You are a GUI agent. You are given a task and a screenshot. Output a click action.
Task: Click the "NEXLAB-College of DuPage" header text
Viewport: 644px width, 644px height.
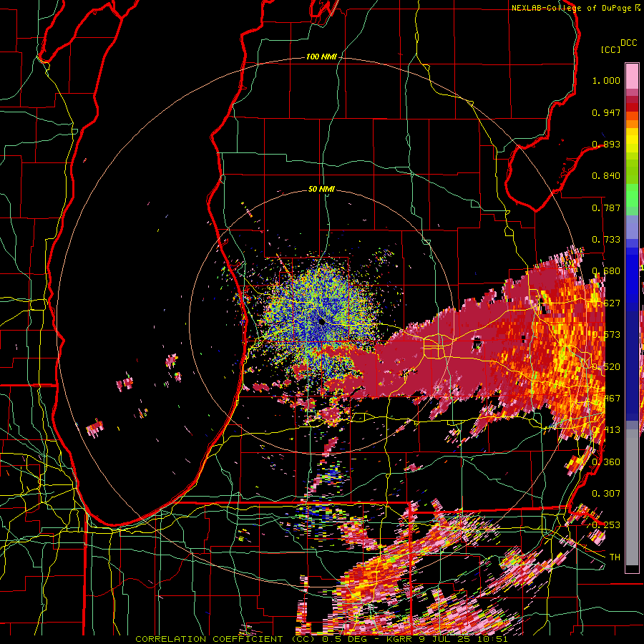pyautogui.click(x=571, y=8)
